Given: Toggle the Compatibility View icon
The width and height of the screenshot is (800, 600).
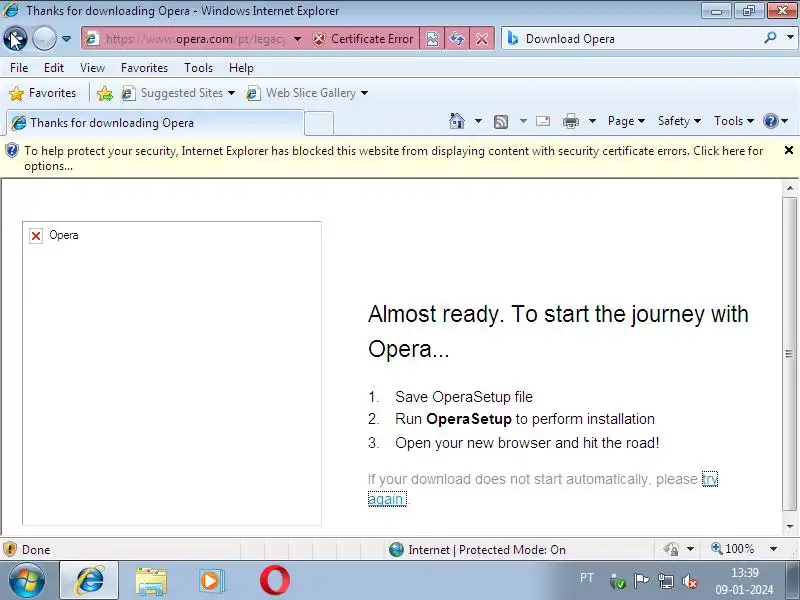Looking at the screenshot, I should [x=432, y=39].
